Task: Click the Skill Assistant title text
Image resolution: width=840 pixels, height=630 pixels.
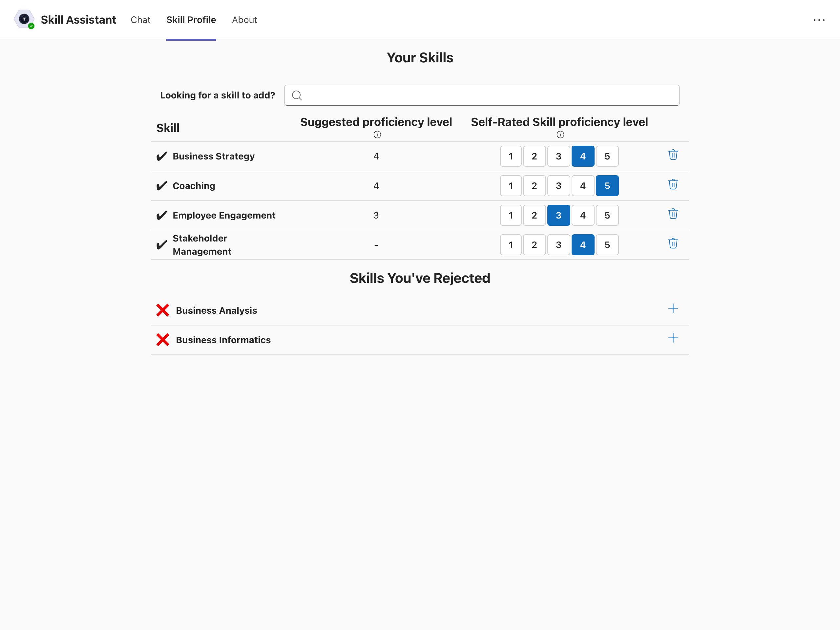Action: pyautogui.click(x=78, y=20)
